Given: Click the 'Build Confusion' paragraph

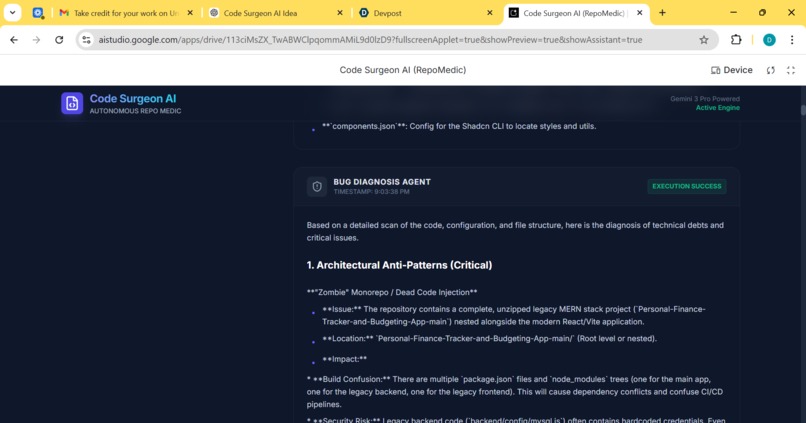Looking at the screenshot, I should point(515,392).
